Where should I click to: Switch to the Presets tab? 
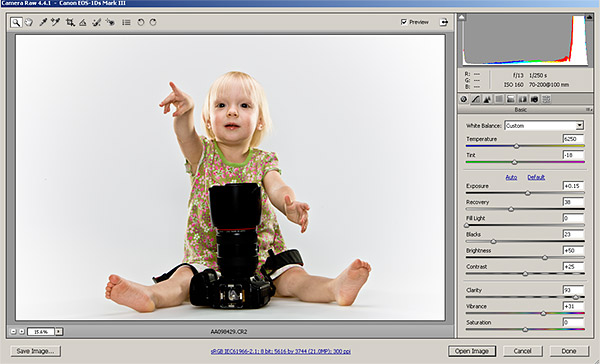[546, 99]
